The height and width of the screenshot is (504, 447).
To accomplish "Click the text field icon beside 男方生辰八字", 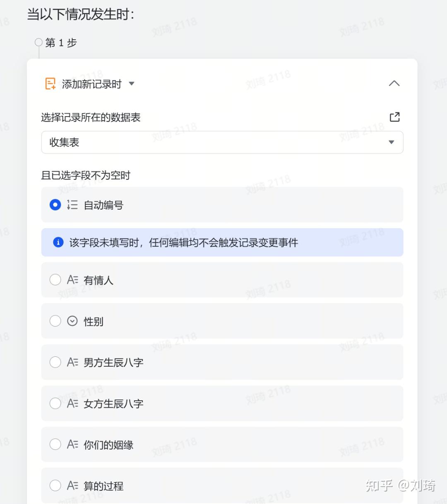I will [72, 362].
